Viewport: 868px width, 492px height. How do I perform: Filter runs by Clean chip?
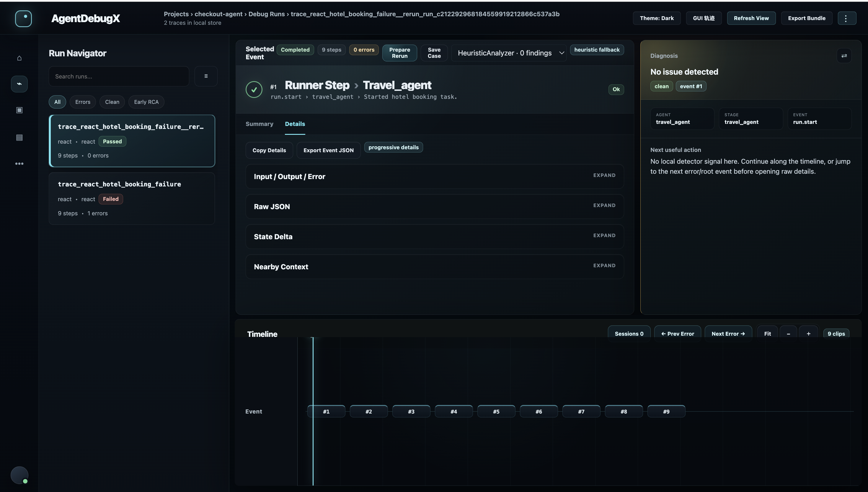click(x=112, y=102)
